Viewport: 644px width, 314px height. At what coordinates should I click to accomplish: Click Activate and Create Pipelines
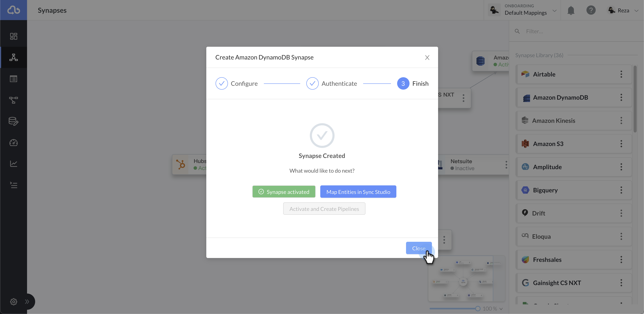coord(324,209)
